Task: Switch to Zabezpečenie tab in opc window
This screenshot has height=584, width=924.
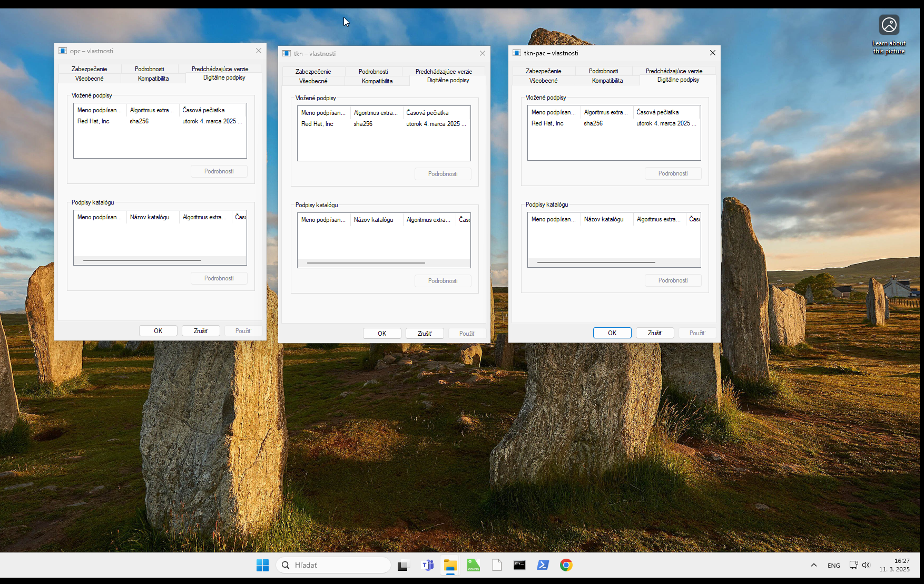Action: click(x=90, y=69)
